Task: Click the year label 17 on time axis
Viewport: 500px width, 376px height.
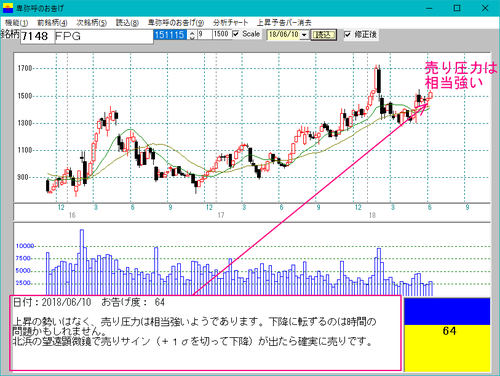Action: point(221,215)
